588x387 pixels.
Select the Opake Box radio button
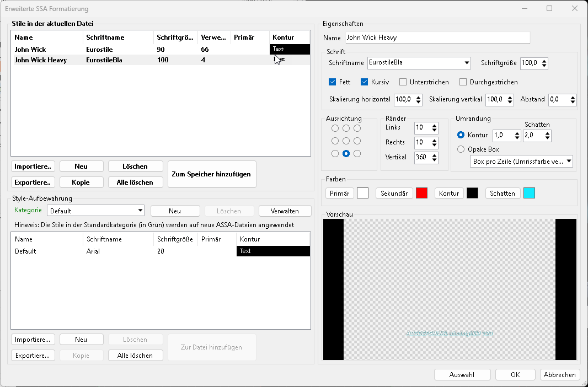coord(461,149)
